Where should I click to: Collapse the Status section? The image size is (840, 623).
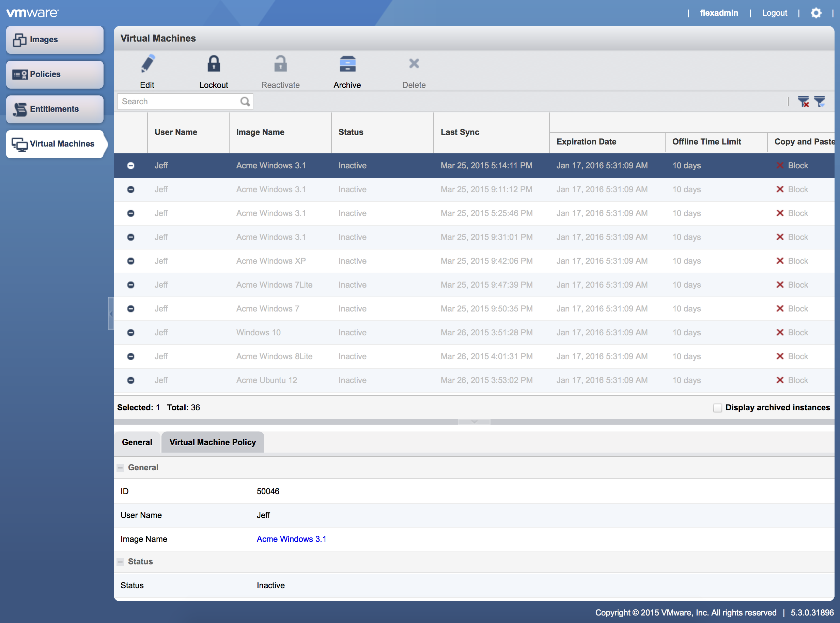point(120,562)
